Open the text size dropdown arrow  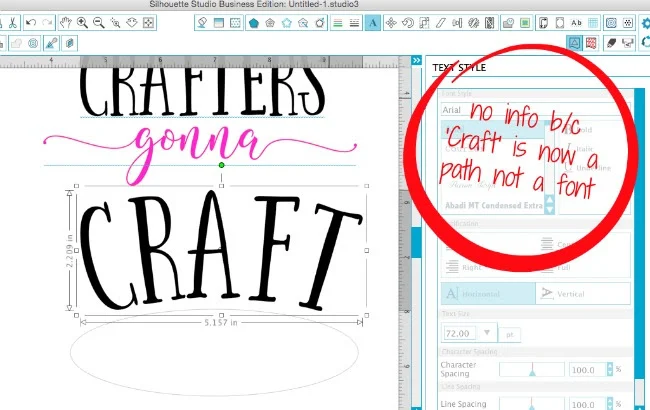[x=486, y=333]
